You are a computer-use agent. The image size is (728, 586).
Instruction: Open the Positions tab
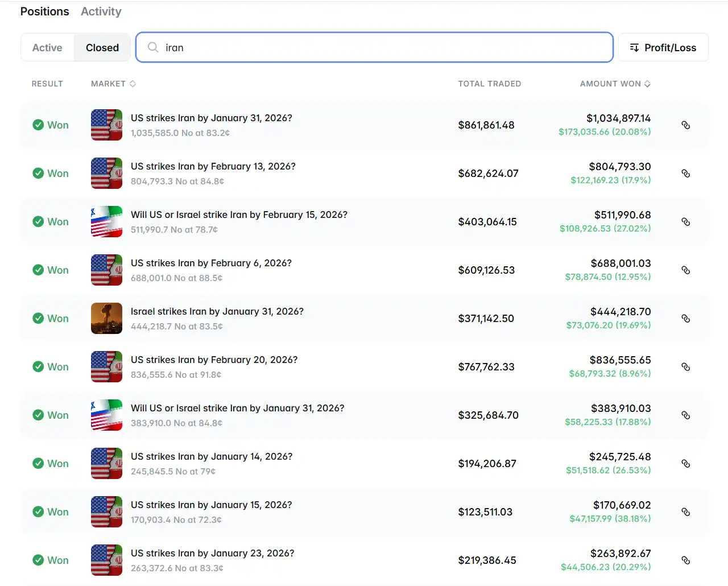pyautogui.click(x=44, y=11)
